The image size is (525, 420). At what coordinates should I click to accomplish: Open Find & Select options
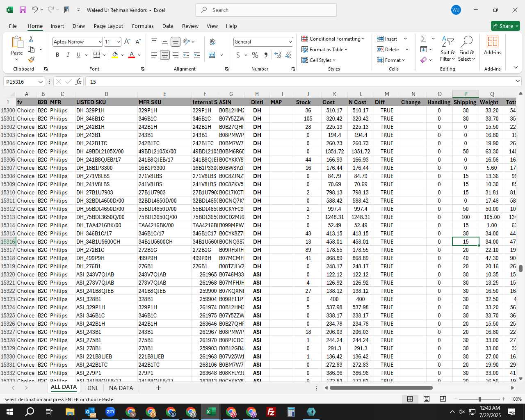[x=467, y=48]
